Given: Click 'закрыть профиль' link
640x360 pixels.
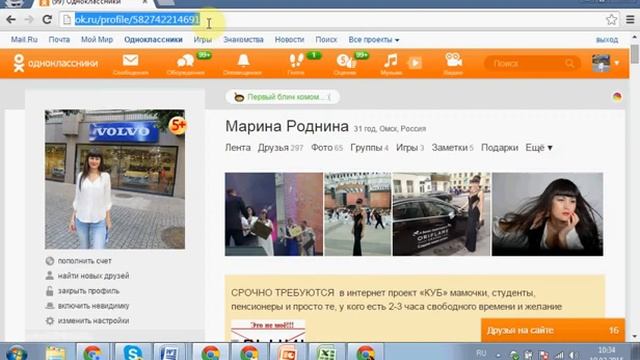Looking at the screenshot, I should (x=89, y=291).
